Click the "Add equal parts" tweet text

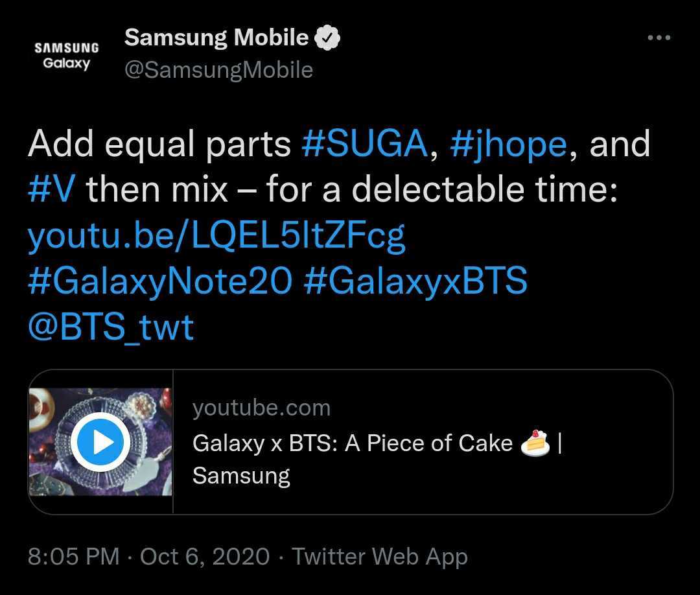click(159, 144)
